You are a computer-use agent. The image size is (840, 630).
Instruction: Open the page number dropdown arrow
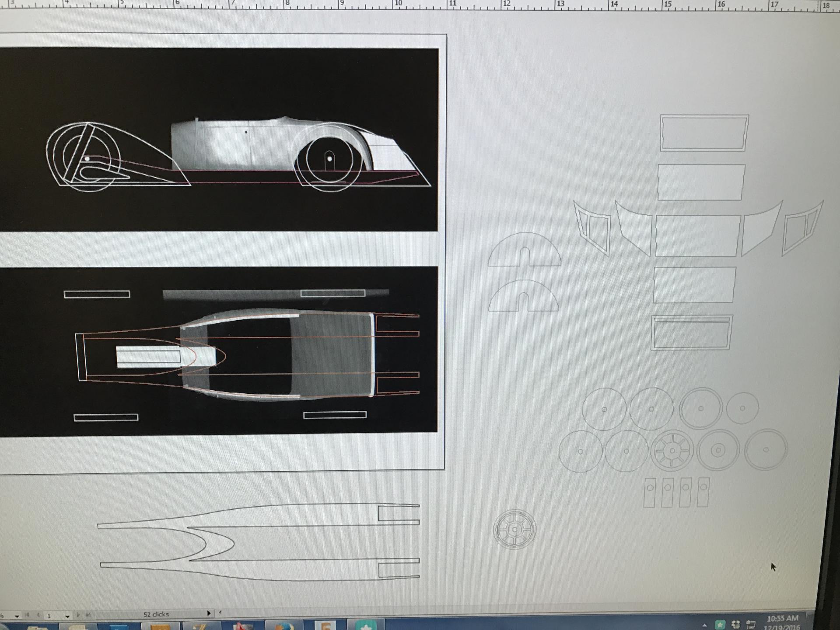tap(67, 616)
